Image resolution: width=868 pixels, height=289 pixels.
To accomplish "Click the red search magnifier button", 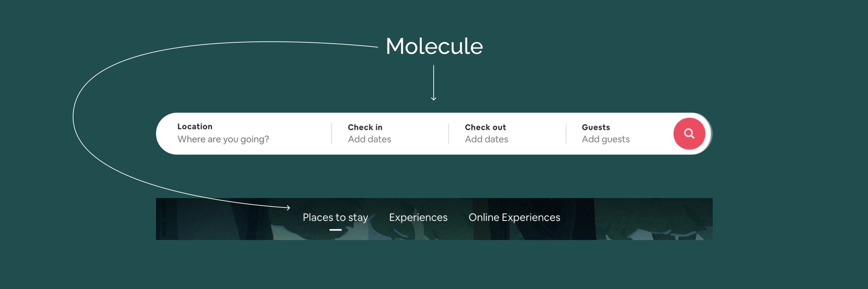I will (x=689, y=134).
